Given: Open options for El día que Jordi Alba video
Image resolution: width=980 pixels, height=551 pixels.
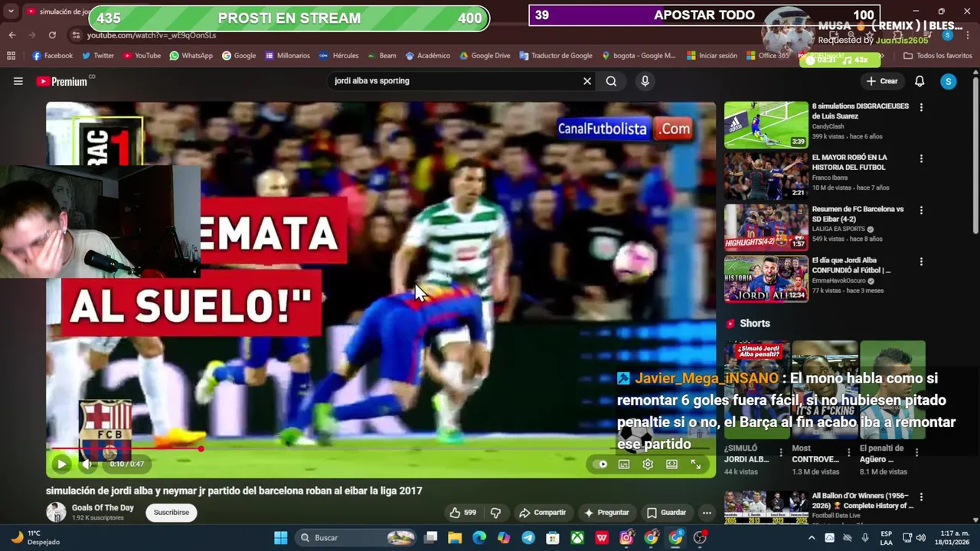Looking at the screenshot, I should [x=921, y=261].
